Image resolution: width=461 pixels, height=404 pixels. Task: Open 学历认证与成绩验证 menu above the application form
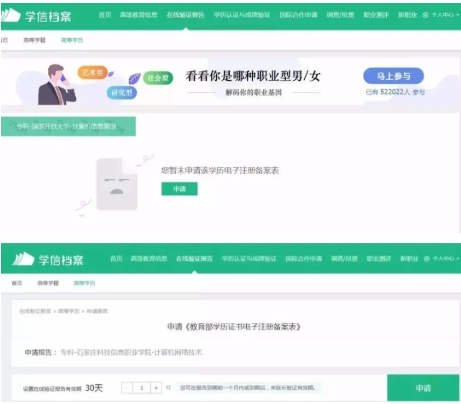point(249,259)
